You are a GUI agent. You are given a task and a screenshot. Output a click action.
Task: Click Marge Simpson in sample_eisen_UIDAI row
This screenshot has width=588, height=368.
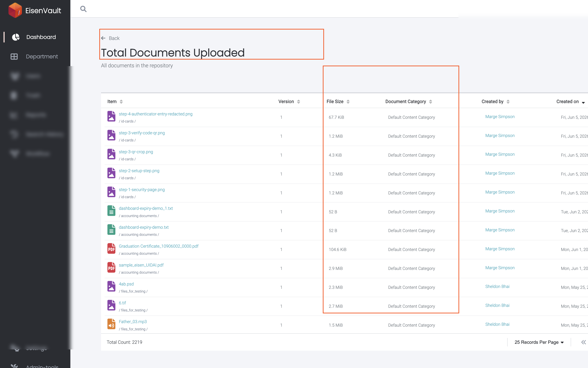(x=500, y=268)
